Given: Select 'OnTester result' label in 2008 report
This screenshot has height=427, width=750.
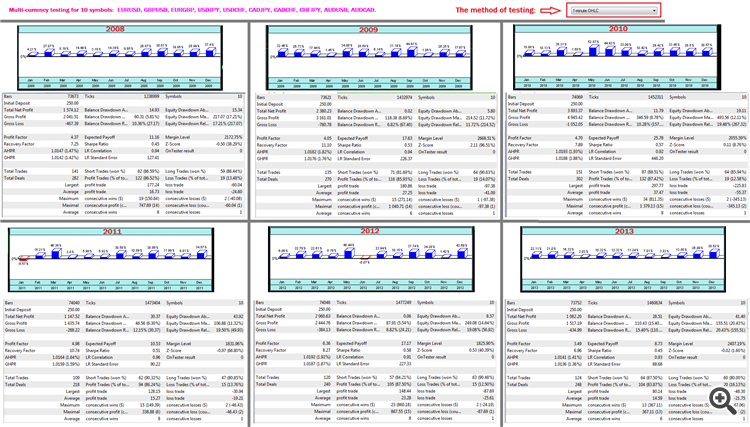Looking at the screenshot, I should (x=180, y=151).
